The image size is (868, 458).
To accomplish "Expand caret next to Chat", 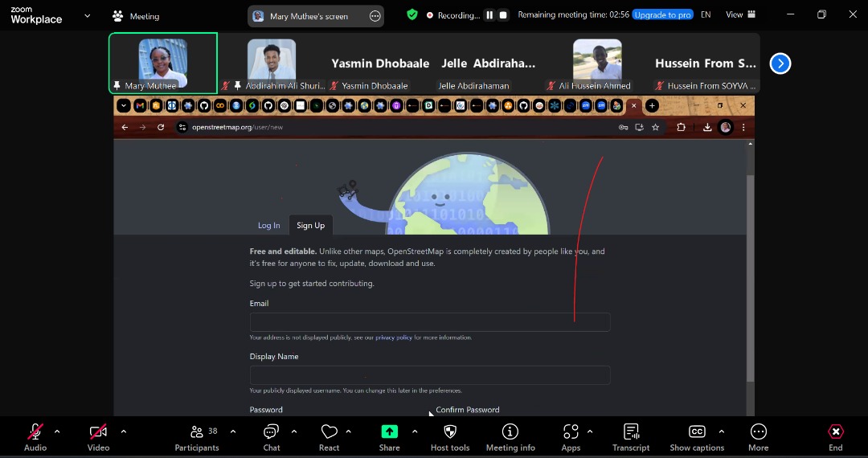I will click(294, 431).
